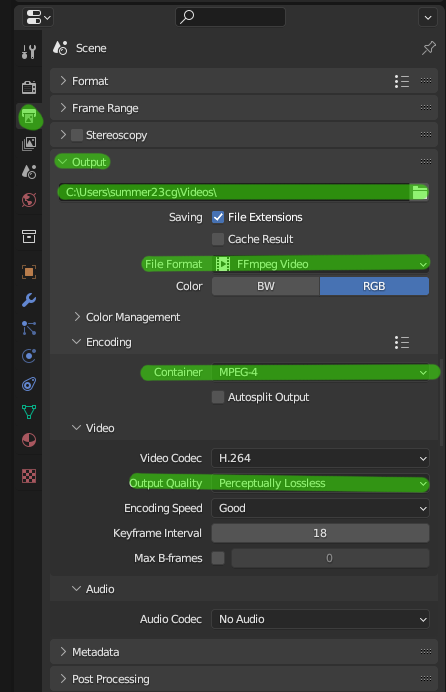
Task: Open the Tool properties tab
Action: click(29, 52)
